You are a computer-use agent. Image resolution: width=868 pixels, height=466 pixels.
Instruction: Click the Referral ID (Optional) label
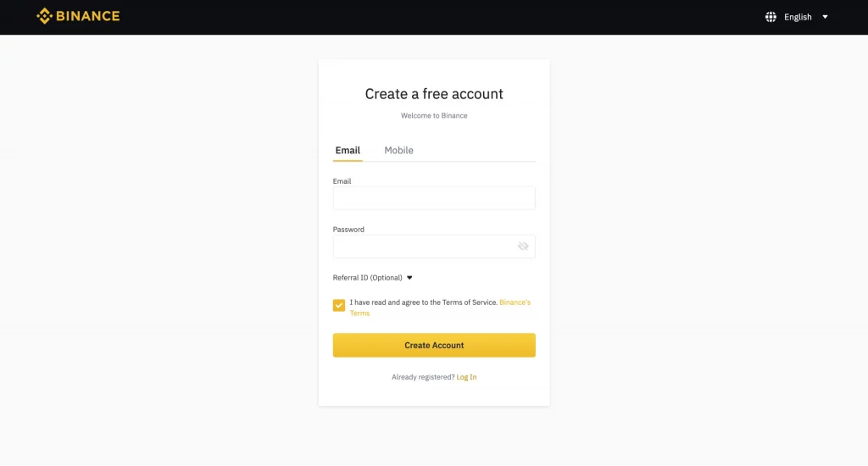tap(368, 278)
